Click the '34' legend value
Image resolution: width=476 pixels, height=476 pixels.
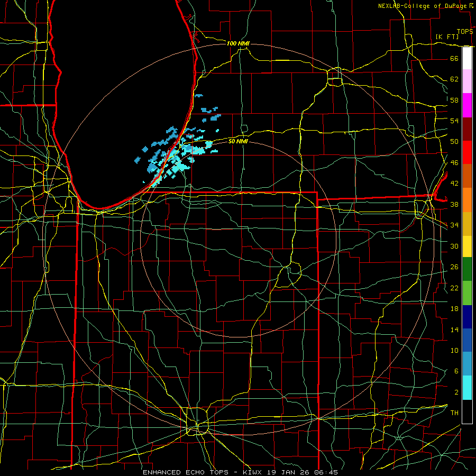454,225
